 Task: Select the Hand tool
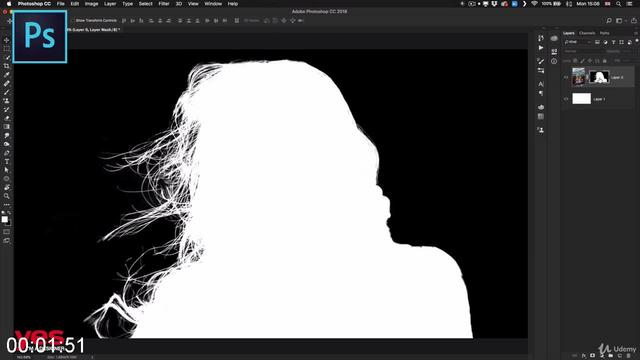click(x=7, y=187)
